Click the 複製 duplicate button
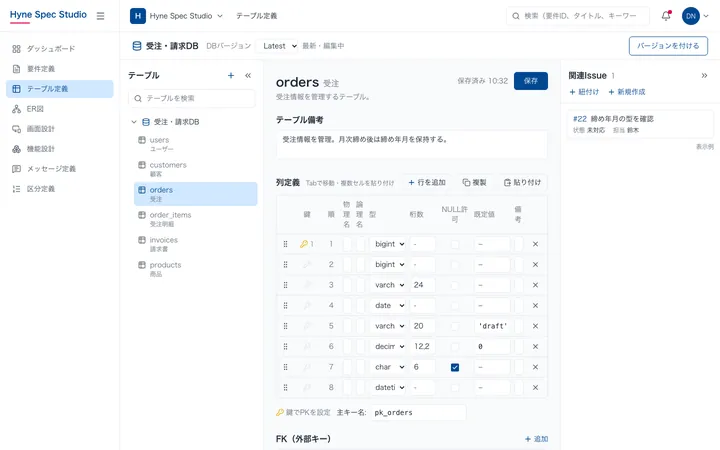The image size is (720, 450). [x=474, y=183]
